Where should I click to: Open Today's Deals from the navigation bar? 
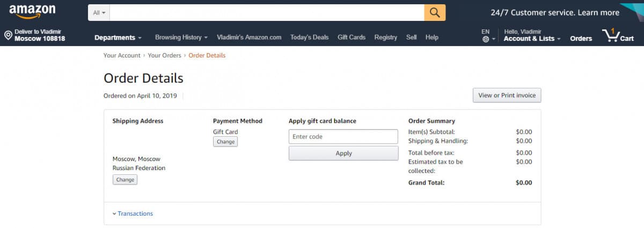309,38
